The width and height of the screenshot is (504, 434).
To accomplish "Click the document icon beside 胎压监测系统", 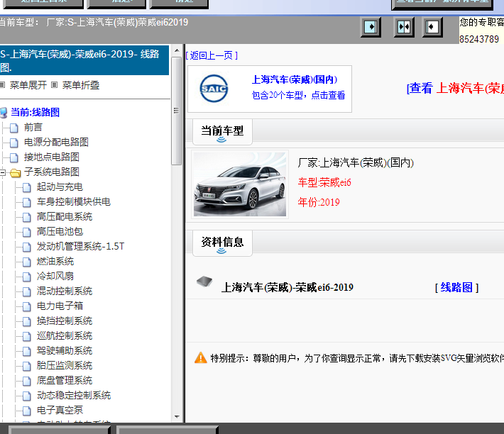I will point(27,366).
